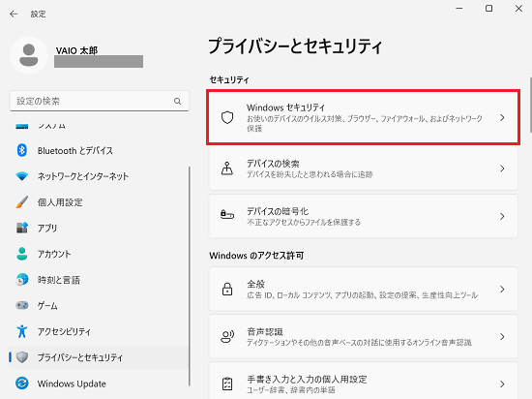Open 全般 using its chevron arrow
This screenshot has width=532, height=399.
coord(502,289)
